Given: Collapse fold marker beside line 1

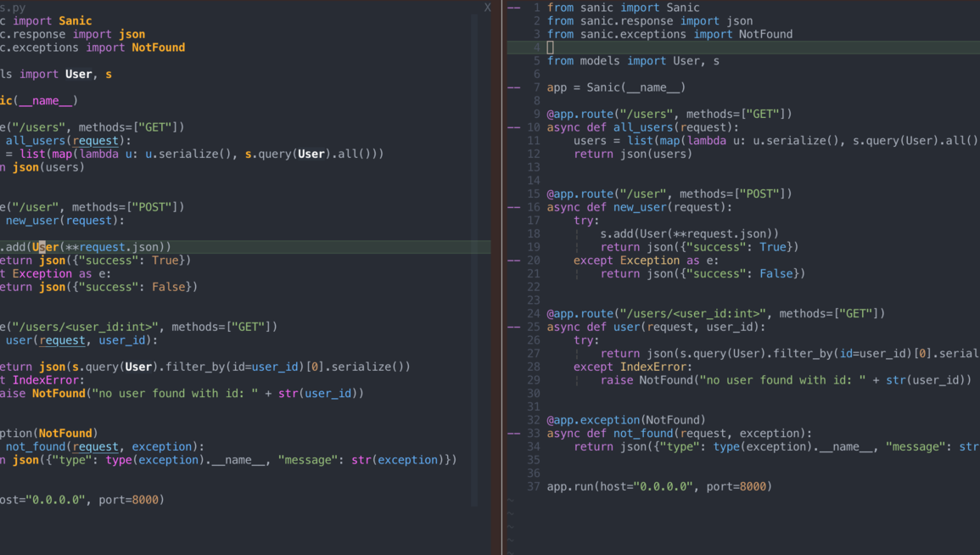Looking at the screenshot, I should pos(513,8).
